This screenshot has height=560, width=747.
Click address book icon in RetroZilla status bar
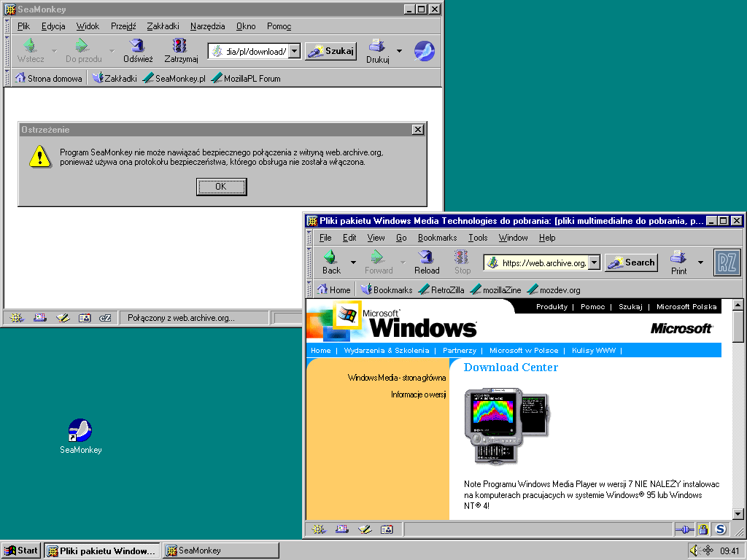click(x=387, y=529)
